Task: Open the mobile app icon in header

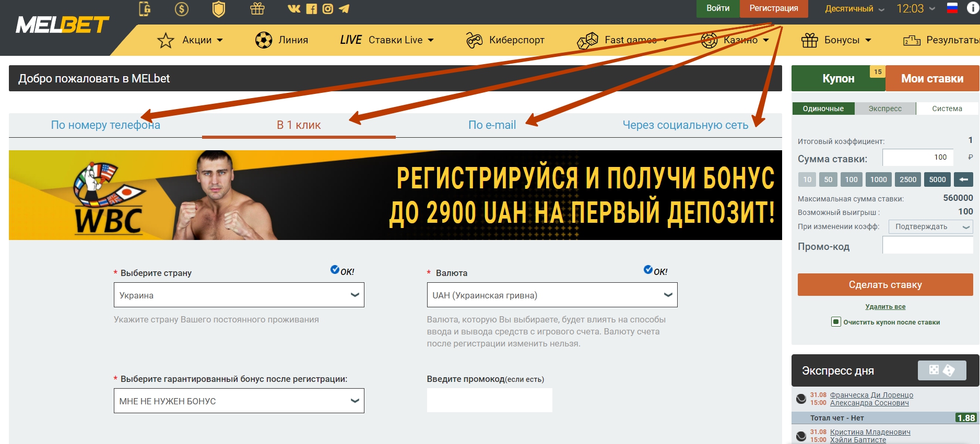Action: coord(145,9)
